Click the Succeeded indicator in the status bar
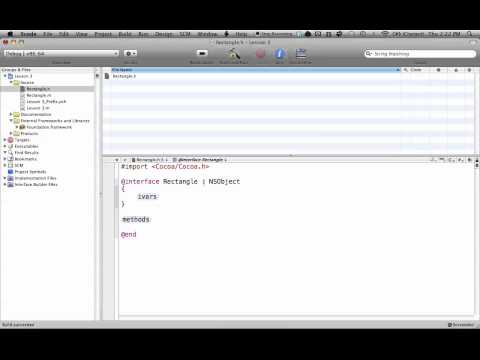 click(461, 325)
